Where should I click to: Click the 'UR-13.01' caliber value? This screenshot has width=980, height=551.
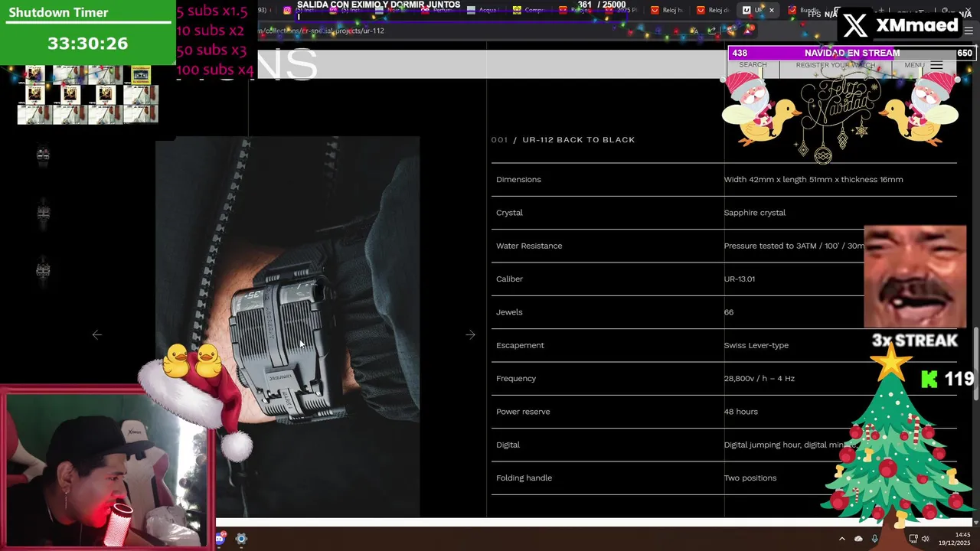[739, 279]
